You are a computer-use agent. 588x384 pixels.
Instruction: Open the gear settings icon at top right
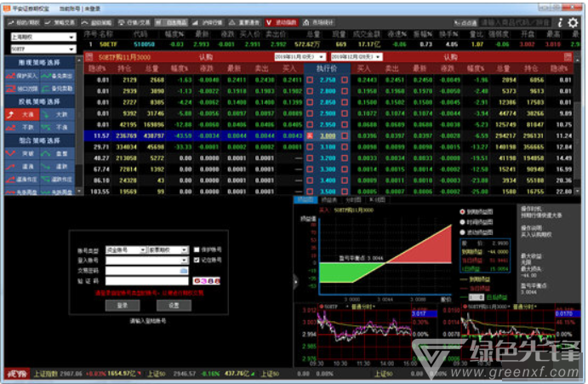[573, 22]
